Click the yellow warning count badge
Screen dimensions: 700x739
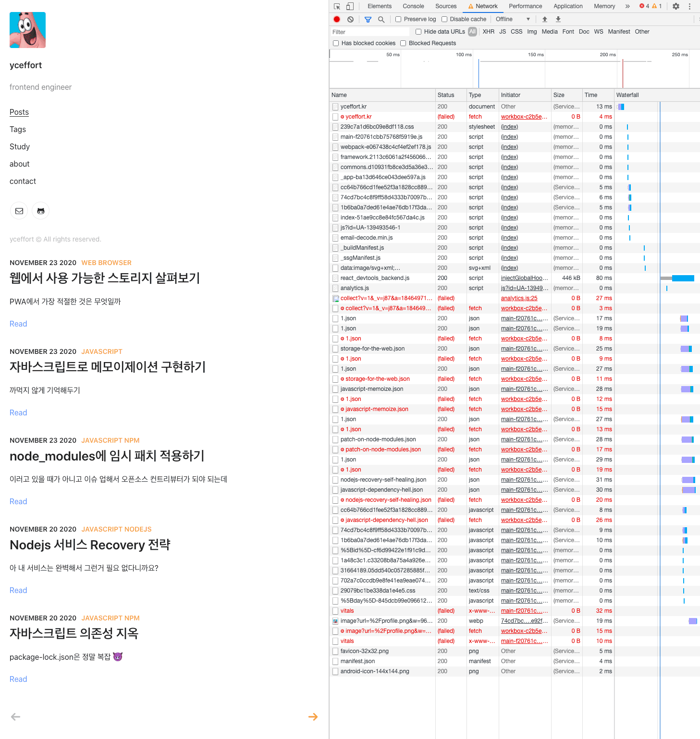(x=657, y=6)
